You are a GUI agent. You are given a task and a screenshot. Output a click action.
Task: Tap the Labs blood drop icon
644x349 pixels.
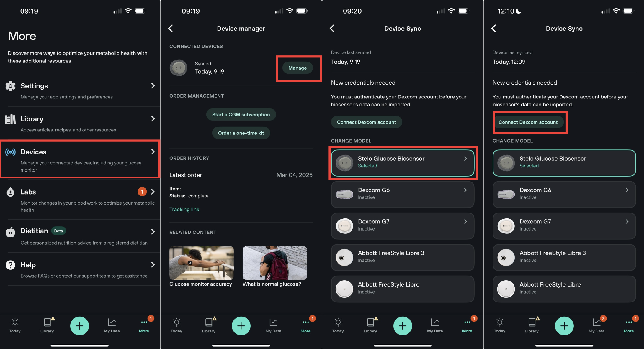(10, 192)
